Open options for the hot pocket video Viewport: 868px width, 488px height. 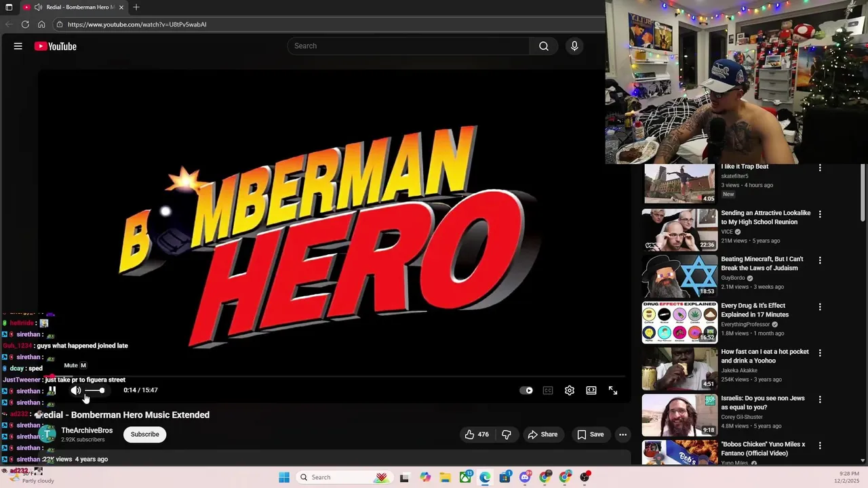(x=820, y=353)
